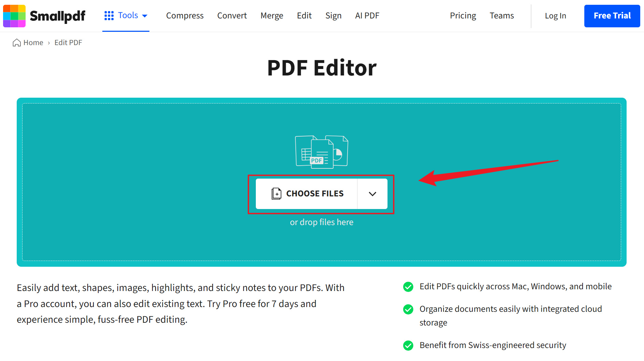This screenshot has height=361, width=644.
Task: Click 'Benefit from Swiss-engineered security' text
Action: pos(493,345)
